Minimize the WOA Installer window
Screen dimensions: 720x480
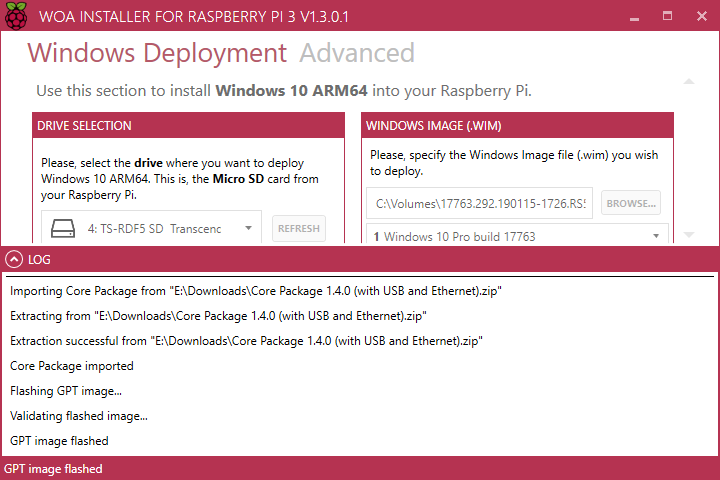tap(635, 17)
